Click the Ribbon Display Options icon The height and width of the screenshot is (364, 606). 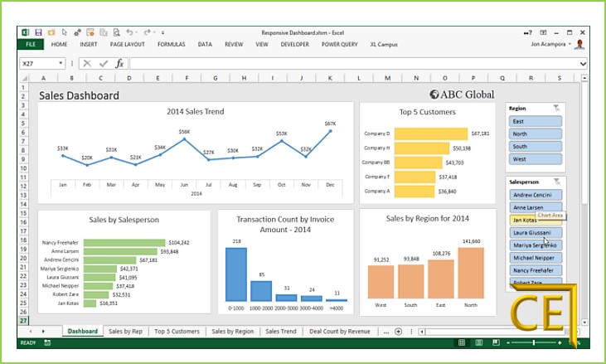[543, 33]
